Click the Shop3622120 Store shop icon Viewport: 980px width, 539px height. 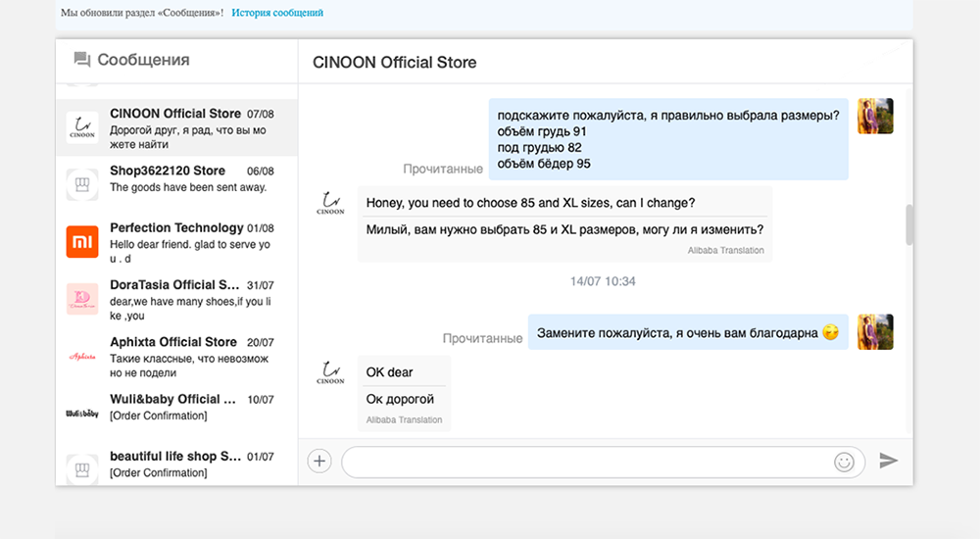coord(82,184)
